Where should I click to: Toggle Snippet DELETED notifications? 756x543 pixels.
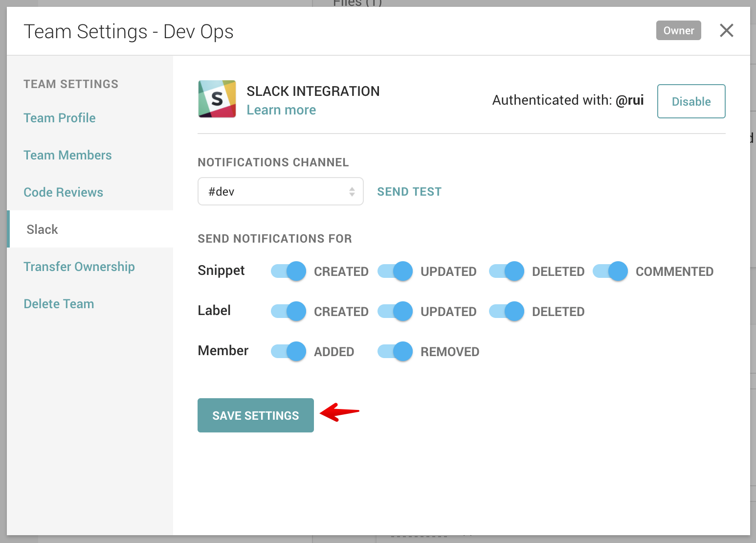(507, 271)
